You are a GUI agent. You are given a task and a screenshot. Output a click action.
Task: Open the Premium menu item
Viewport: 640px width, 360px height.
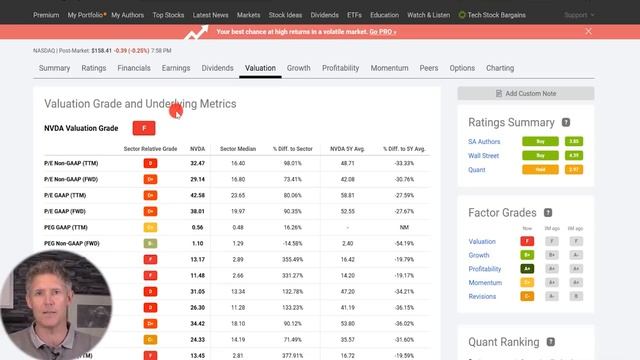point(46,15)
